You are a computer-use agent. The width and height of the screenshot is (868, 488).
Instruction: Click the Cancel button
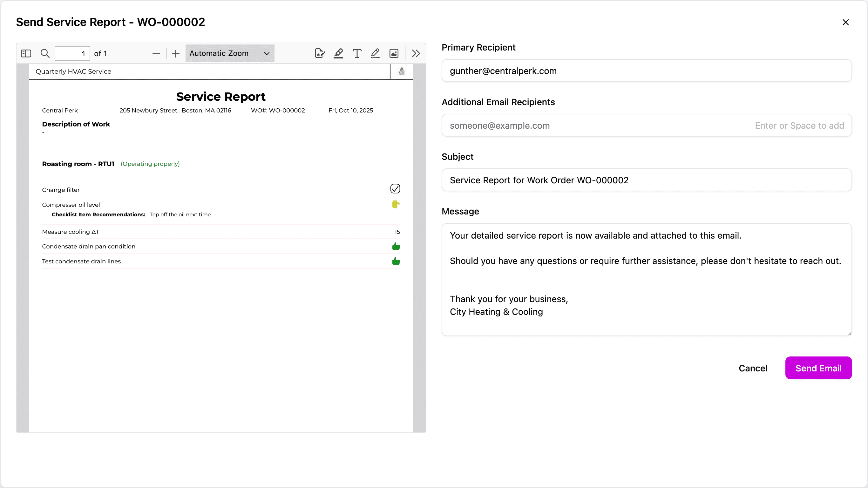point(753,368)
